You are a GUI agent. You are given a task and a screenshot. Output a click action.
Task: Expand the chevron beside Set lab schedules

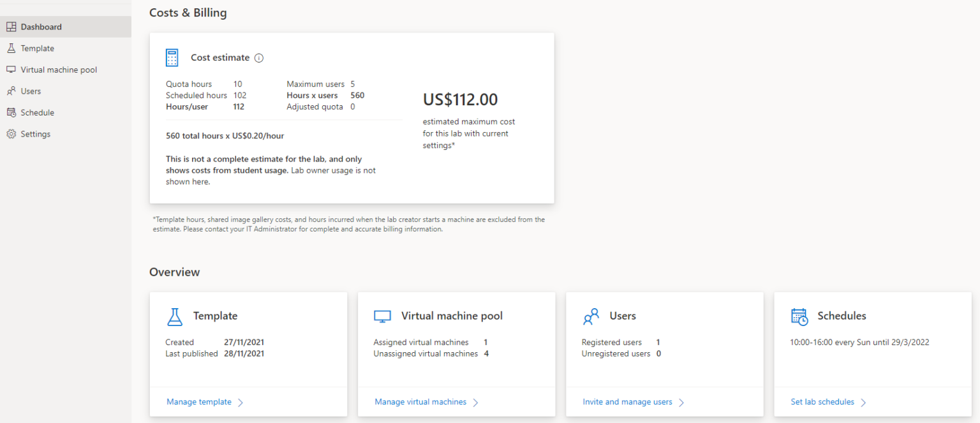click(x=865, y=402)
